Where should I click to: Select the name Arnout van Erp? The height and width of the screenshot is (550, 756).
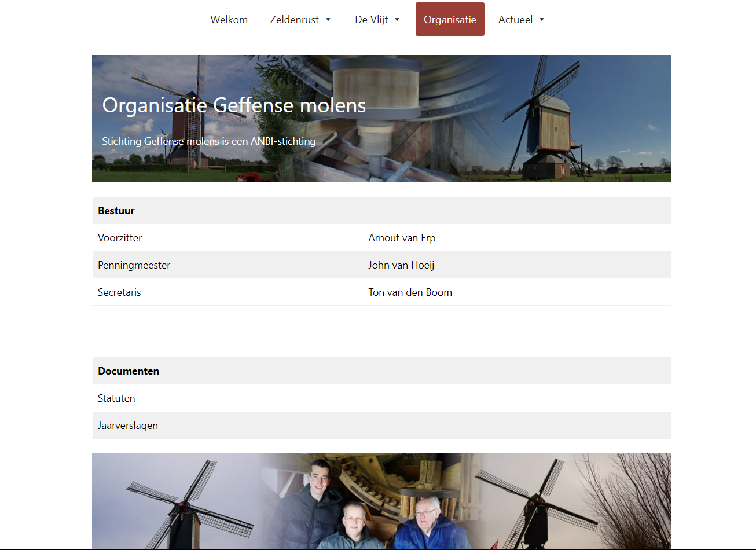[402, 238]
